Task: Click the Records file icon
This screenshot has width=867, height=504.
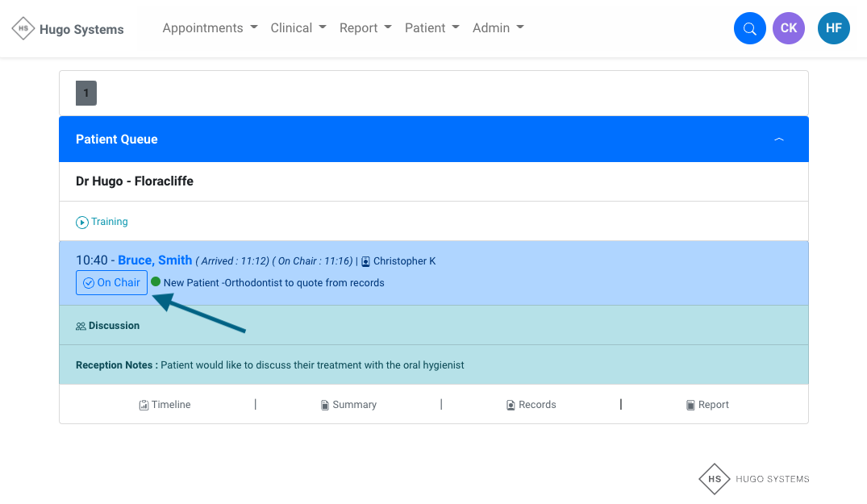Action: point(511,405)
